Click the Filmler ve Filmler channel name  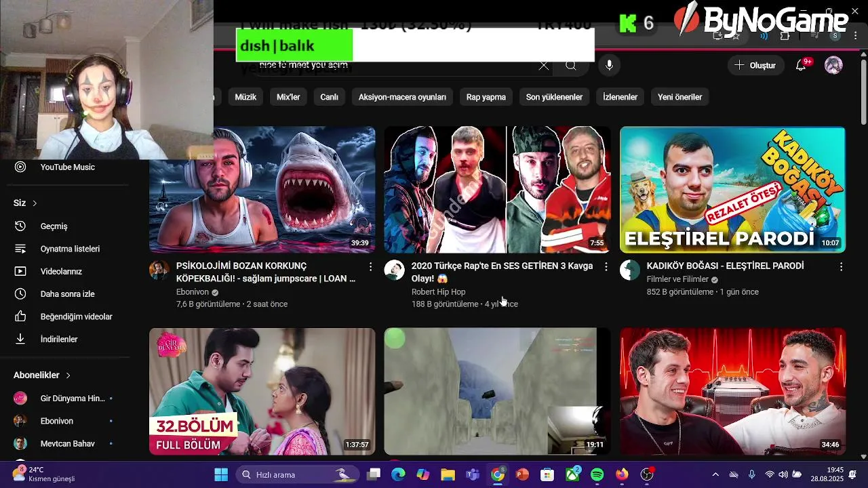(677, 279)
